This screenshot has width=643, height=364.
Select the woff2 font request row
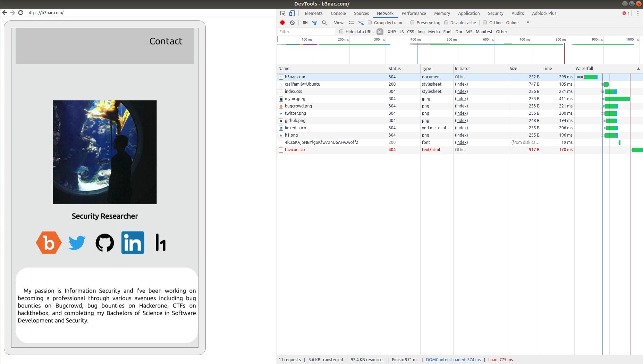click(x=460, y=142)
